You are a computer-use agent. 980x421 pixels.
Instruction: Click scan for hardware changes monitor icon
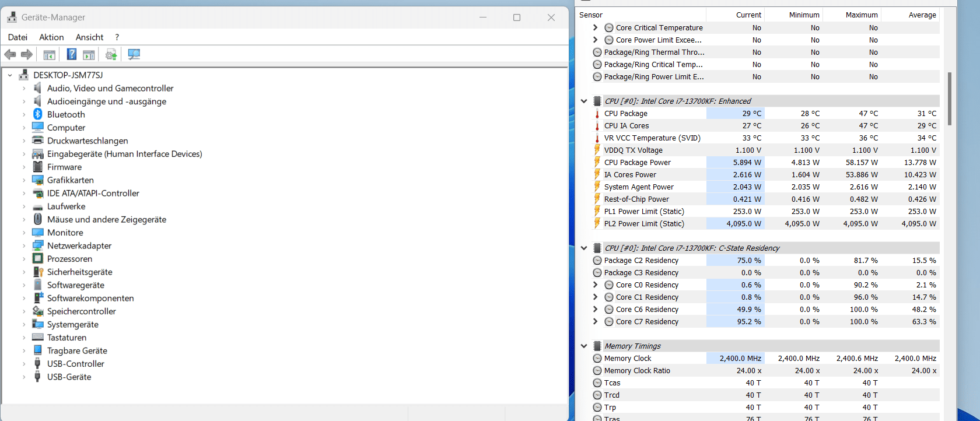click(134, 54)
